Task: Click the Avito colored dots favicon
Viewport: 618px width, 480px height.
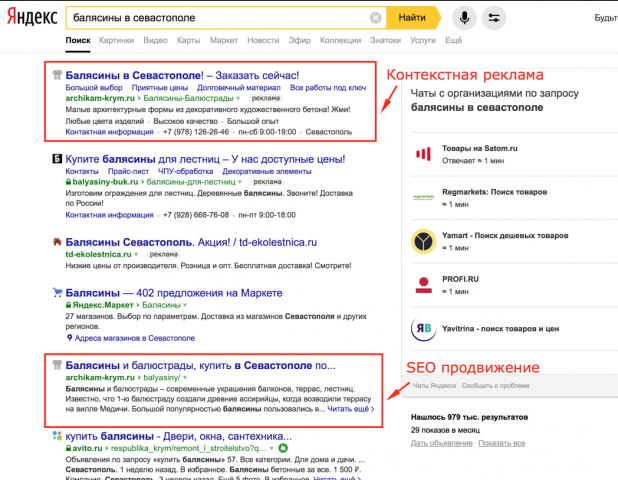Action: pos(57,436)
